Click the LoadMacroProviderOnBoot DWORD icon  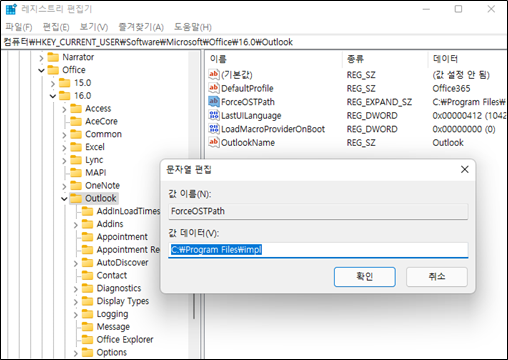(x=214, y=129)
